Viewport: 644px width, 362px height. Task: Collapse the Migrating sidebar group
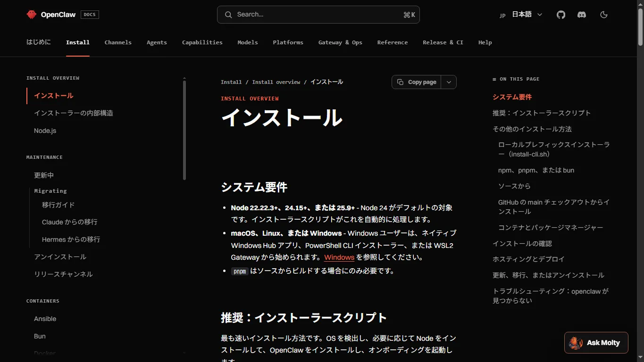[x=50, y=191]
